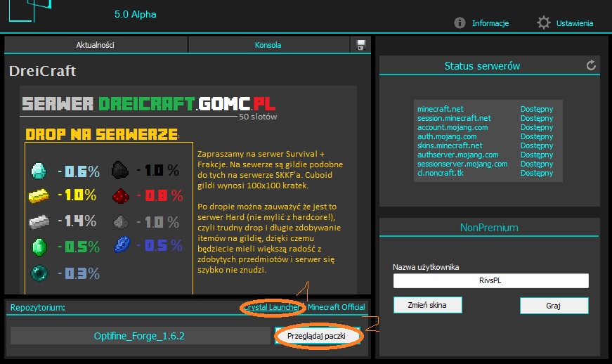Click the session.minecraft.net server entry

[454, 118]
